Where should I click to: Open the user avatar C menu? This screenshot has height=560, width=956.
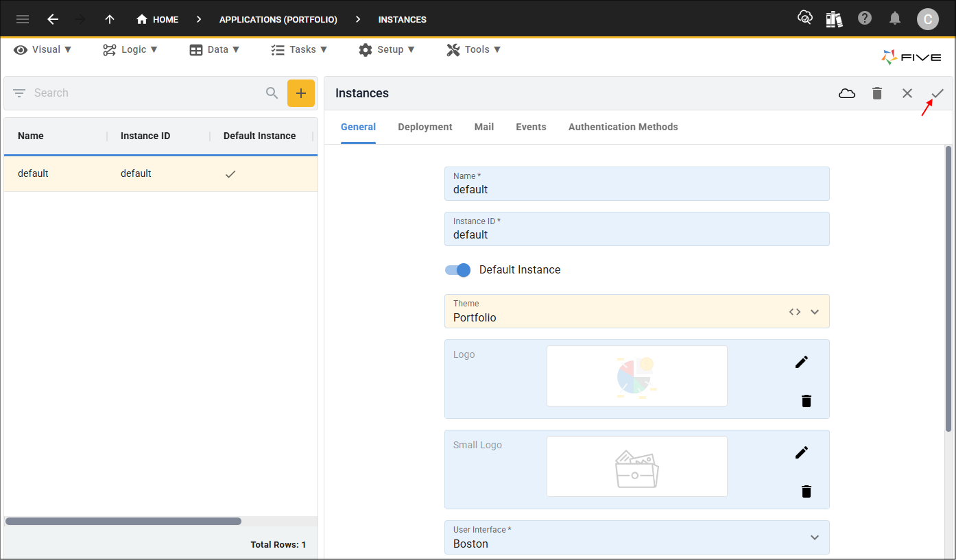pos(928,19)
